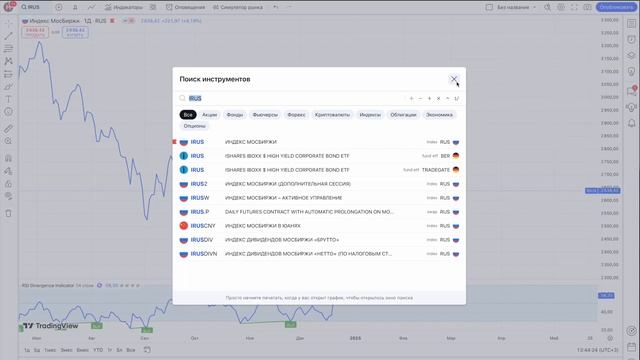
Task: Choose IRUSCNY индекс в юанях result
Action: coord(319,226)
